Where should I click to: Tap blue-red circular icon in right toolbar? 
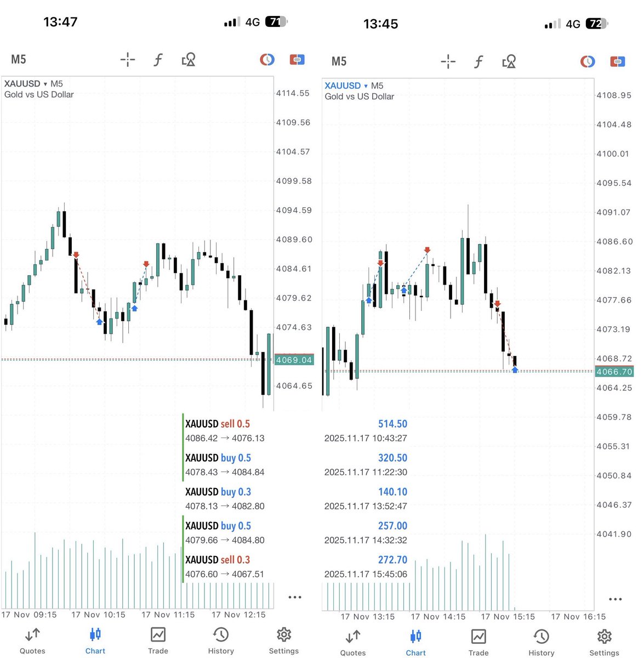pos(588,61)
